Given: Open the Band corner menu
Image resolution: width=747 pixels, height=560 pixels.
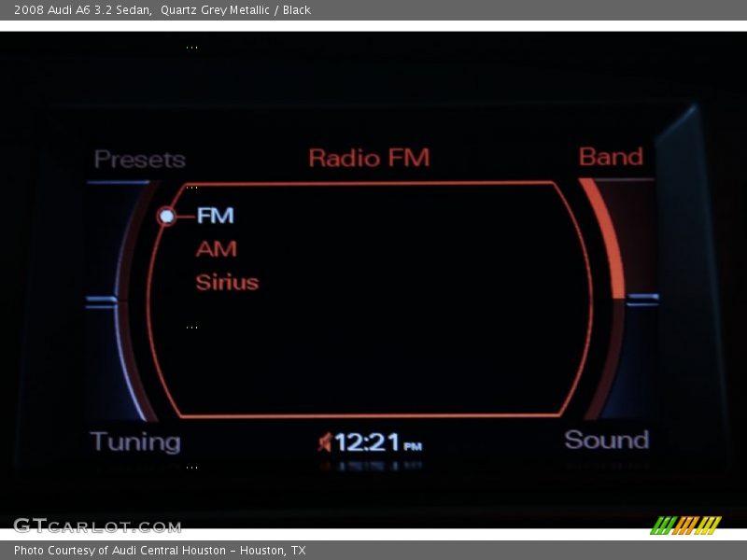Looking at the screenshot, I should pos(611,157).
